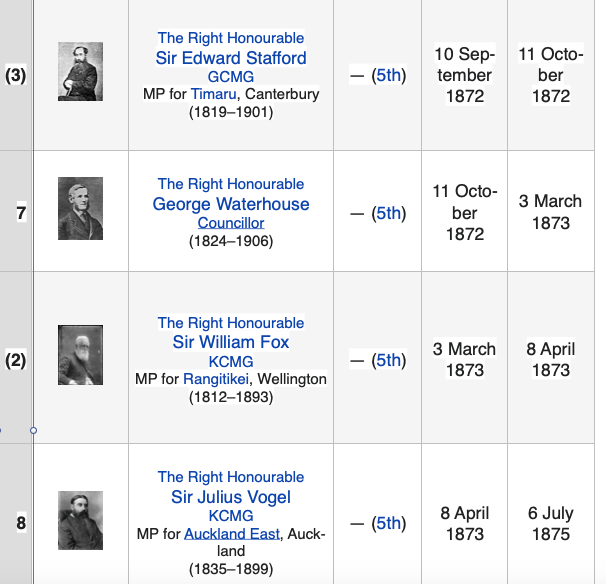Image resolution: width=606 pixels, height=584 pixels.
Task: Open 5th parliament link in Vogel row
Action: tap(388, 523)
